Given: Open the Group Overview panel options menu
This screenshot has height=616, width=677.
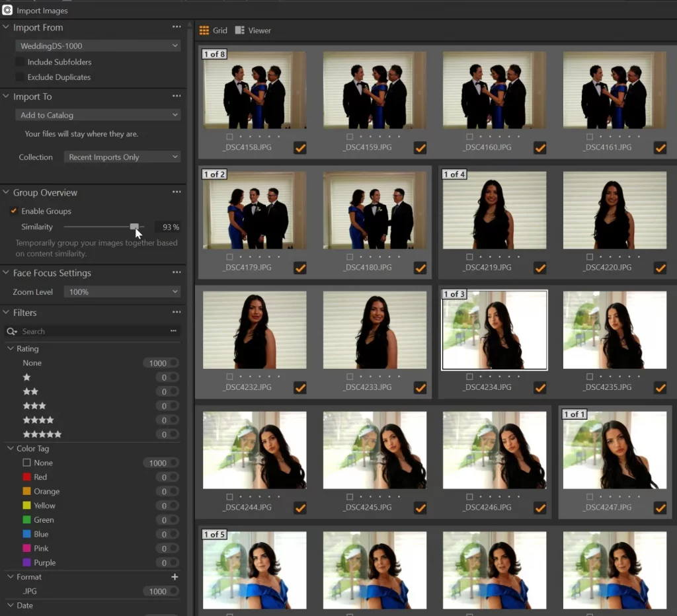Looking at the screenshot, I should click(176, 192).
